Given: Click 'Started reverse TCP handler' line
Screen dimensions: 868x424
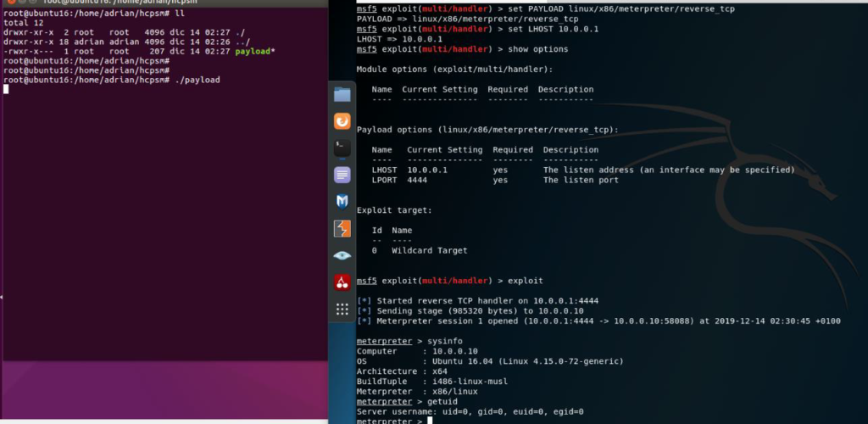Looking at the screenshot, I should click(x=478, y=301).
